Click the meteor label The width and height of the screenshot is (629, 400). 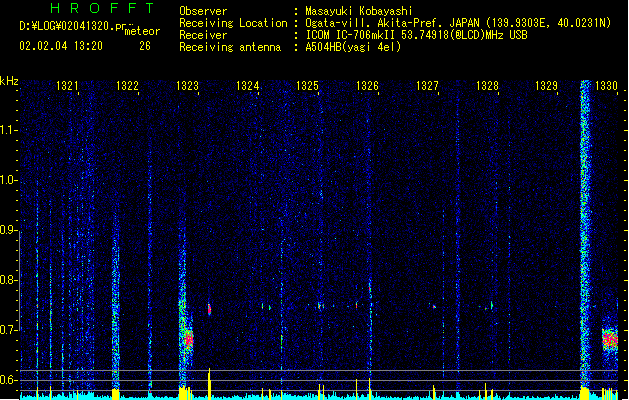click(x=142, y=31)
